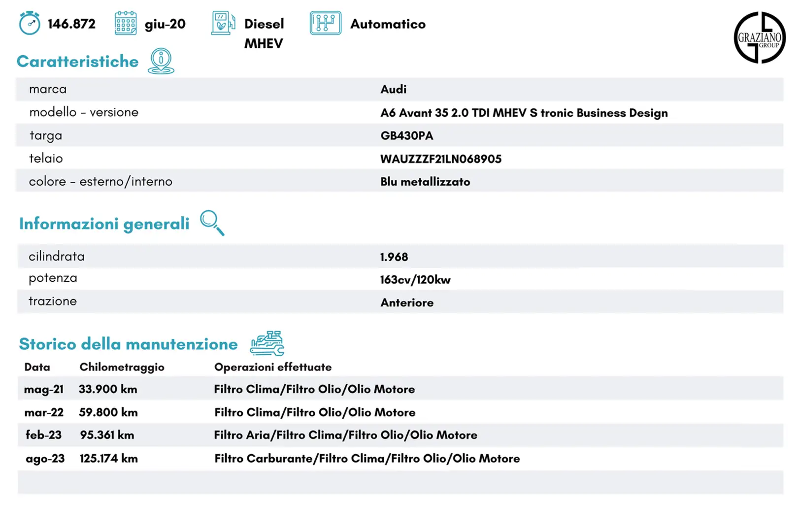Click the date value giu-20

(165, 24)
